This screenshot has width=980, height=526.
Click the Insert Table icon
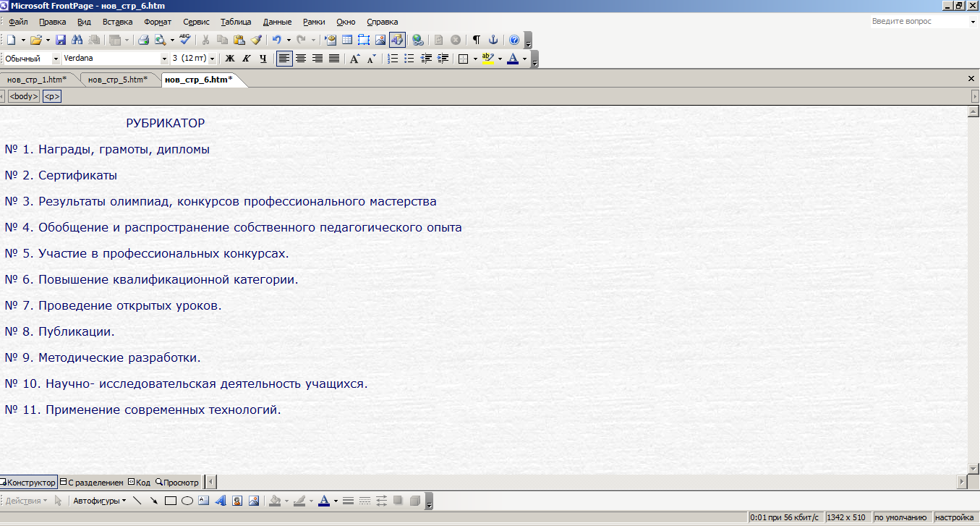coord(347,41)
